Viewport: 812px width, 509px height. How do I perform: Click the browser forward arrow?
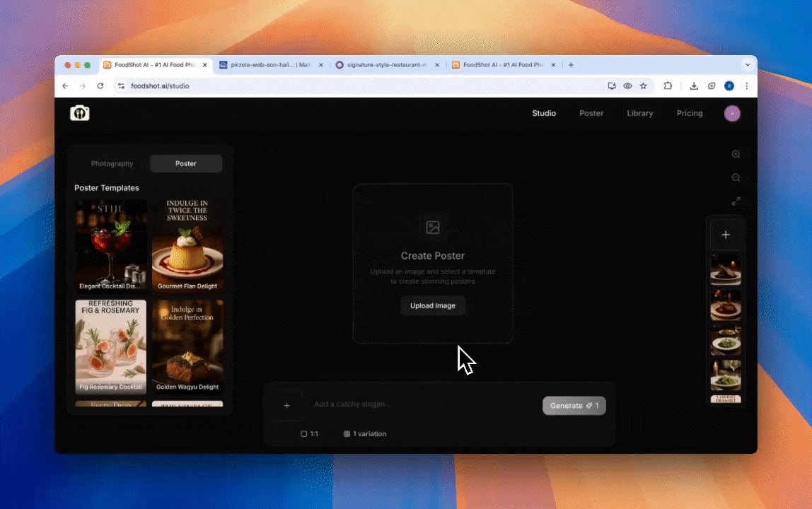coord(83,86)
